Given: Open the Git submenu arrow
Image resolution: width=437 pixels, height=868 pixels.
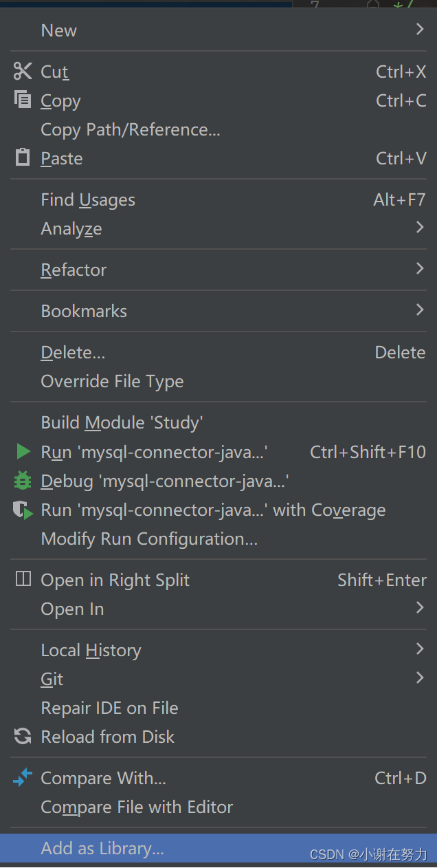Looking at the screenshot, I should [420, 677].
